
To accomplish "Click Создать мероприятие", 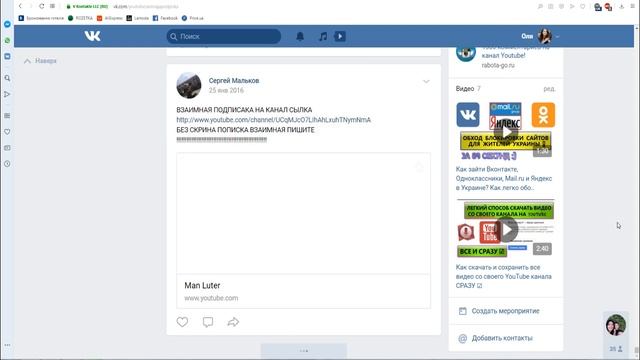I will click(x=506, y=311).
